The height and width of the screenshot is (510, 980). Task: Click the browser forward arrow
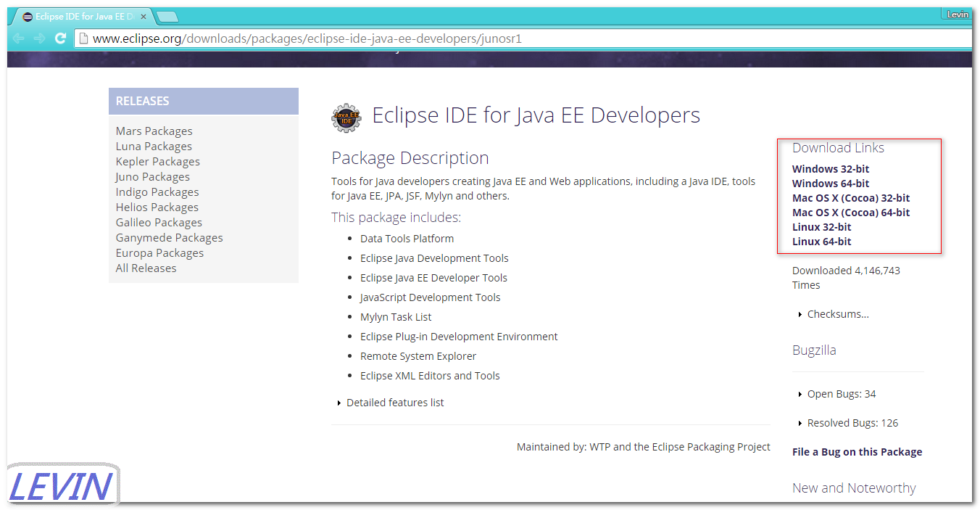pyautogui.click(x=39, y=38)
